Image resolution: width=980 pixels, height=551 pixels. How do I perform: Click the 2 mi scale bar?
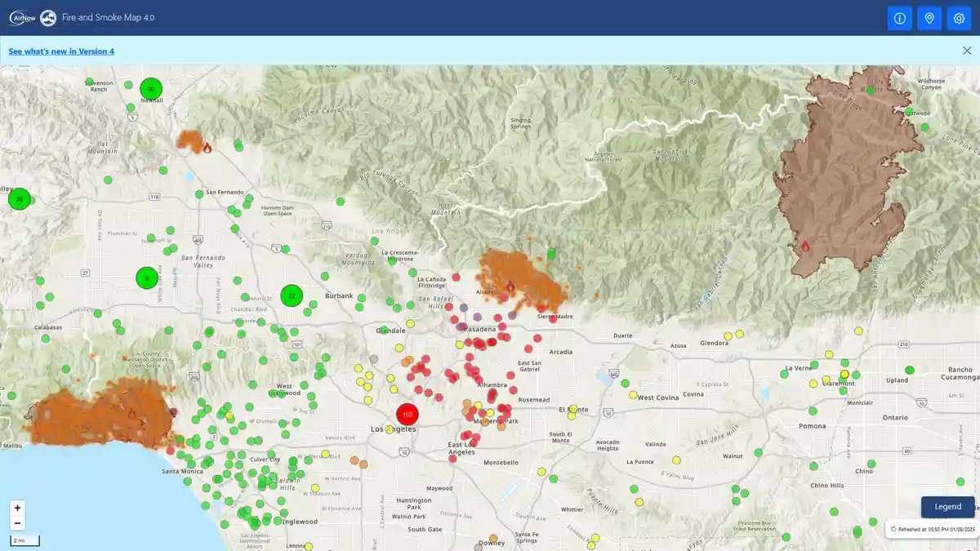(24, 541)
